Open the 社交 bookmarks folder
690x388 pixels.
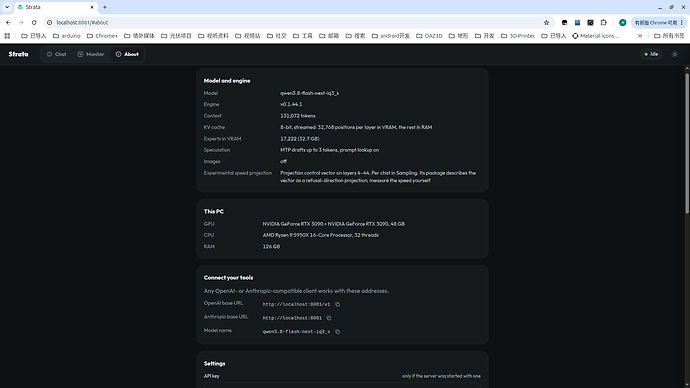[276, 36]
